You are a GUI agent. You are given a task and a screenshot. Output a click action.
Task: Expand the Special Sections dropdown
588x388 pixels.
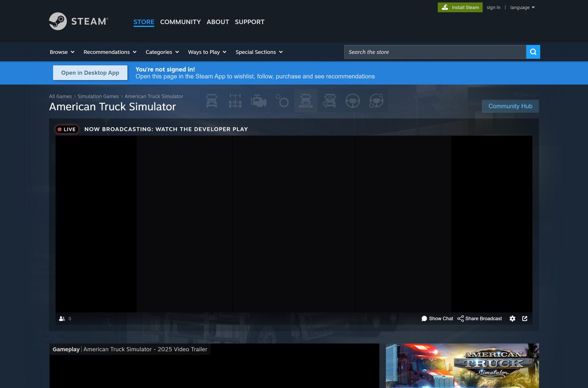click(x=259, y=52)
